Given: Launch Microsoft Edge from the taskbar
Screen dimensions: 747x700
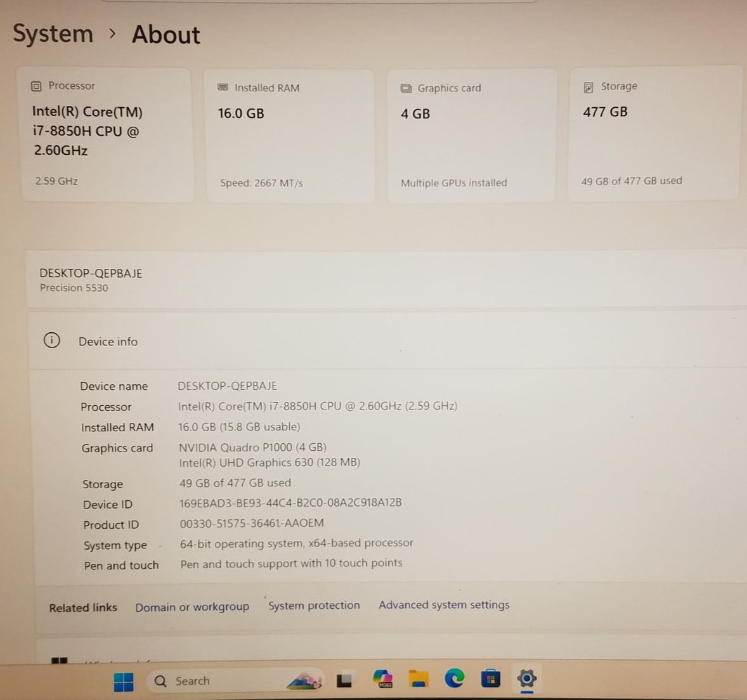Looking at the screenshot, I should pos(455,678).
